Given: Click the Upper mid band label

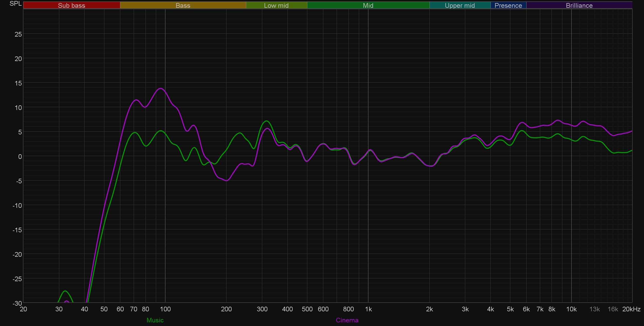Looking at the screenshot, I should pyautogui.click(x=460, y=5).
